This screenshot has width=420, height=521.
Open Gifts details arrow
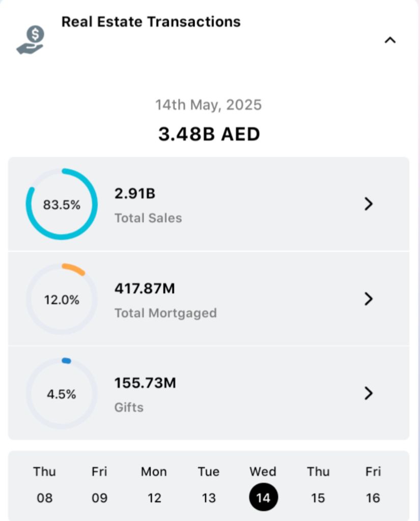(x=369, y=393)
